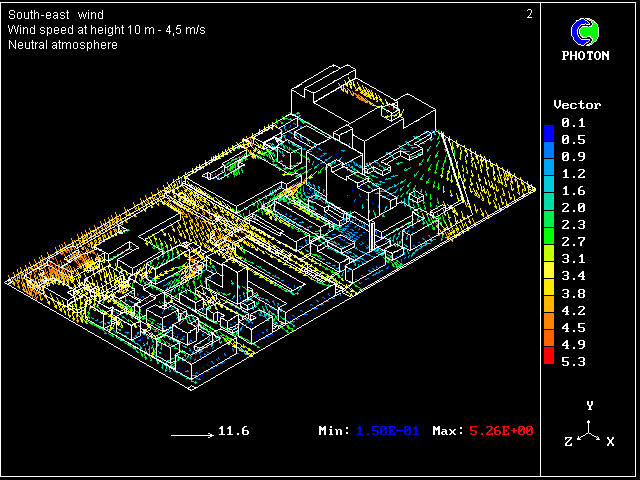Pick the green 2.7 legend value
The image size is (640, 480).
574,241
